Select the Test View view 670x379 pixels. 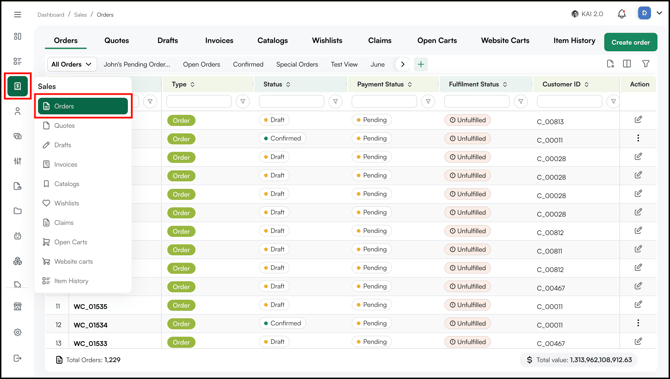[344, 65]
